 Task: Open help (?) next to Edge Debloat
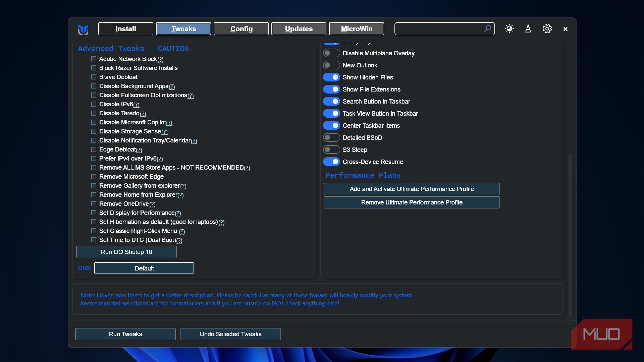[139, 150]
